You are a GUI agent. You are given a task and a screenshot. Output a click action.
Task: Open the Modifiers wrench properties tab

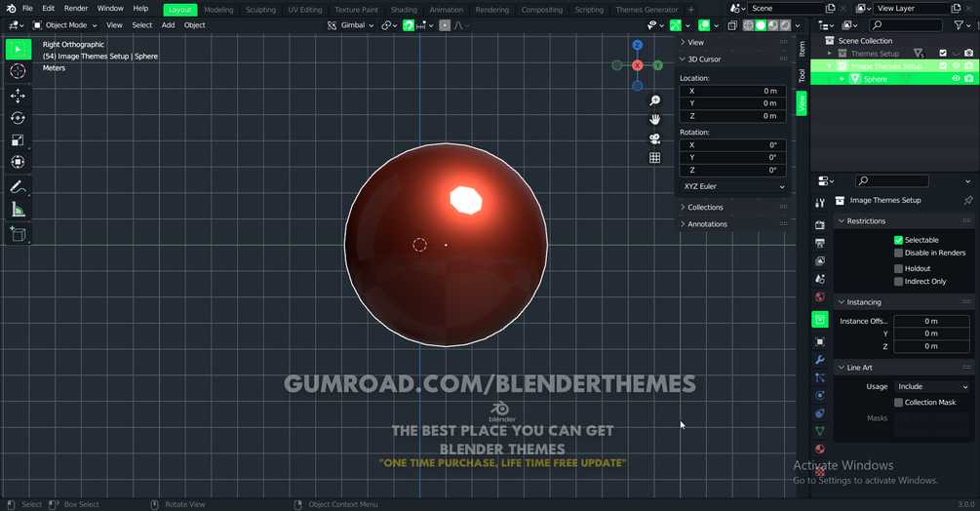(x=819, y=360)
